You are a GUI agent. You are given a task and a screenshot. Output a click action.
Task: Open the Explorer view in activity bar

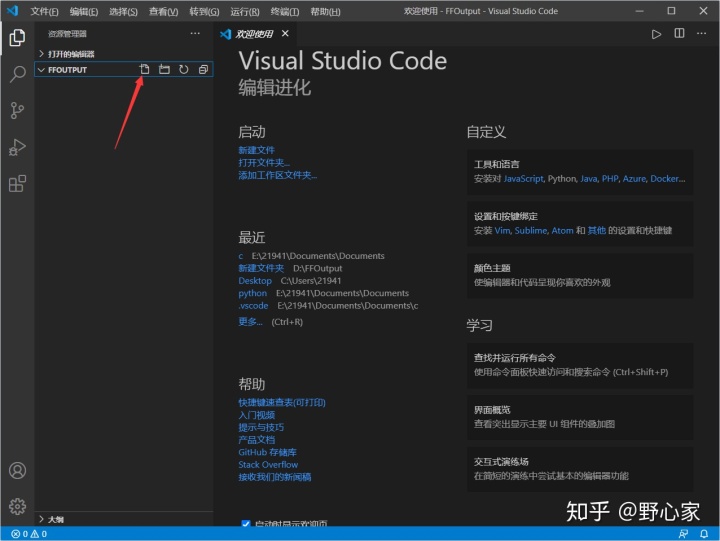coord(17,38)
